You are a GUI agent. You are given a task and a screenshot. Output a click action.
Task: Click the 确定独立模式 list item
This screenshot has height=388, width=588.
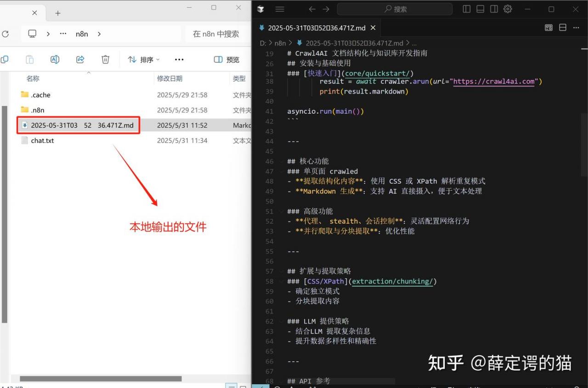(x=317, y=291)
